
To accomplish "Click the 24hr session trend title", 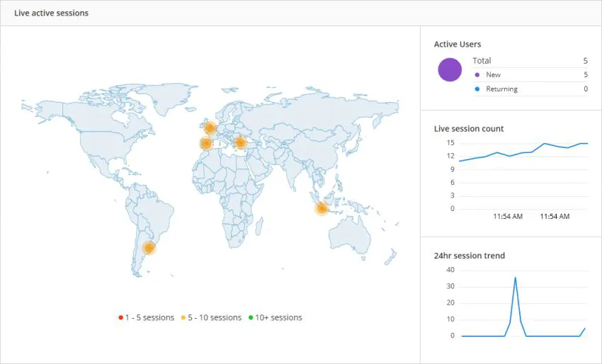I will point(469,256).
